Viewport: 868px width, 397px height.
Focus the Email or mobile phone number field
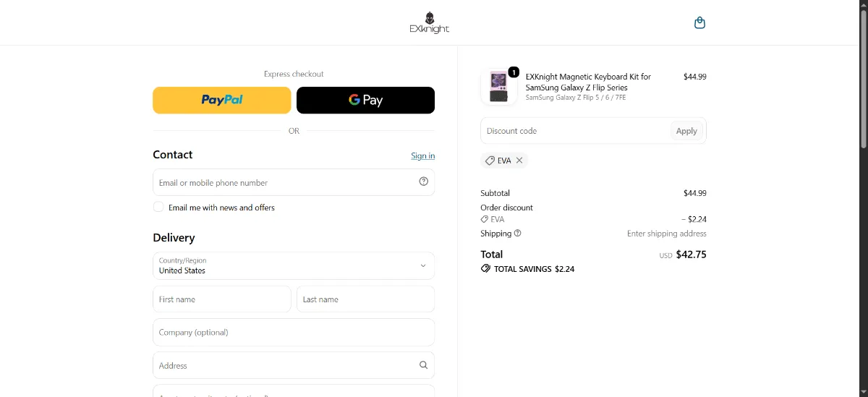294,182
